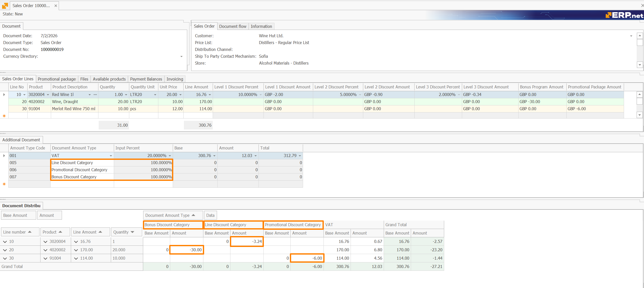Click Document No field 1000000019

(x=52, y=49)
